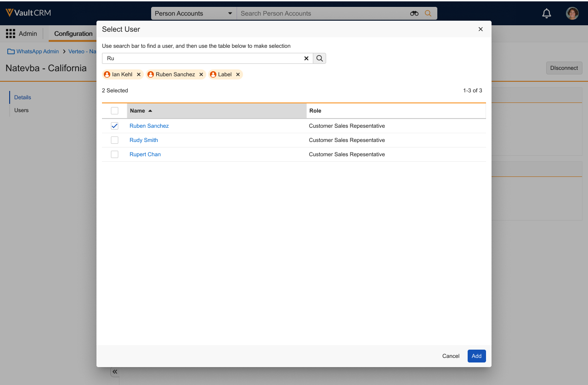
Task: Click the search magnifier button in dialog
Action: pos(320,58)
